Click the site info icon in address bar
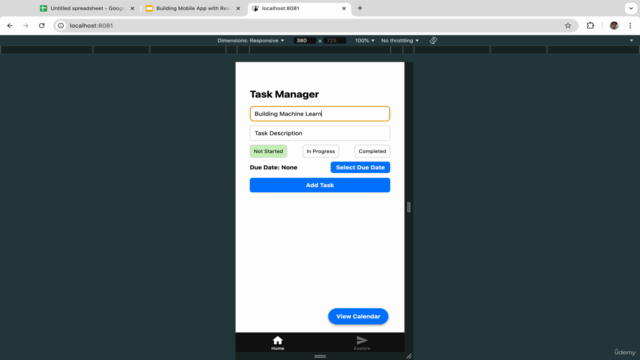The image size is (640, 360). (x=61, y=25)
